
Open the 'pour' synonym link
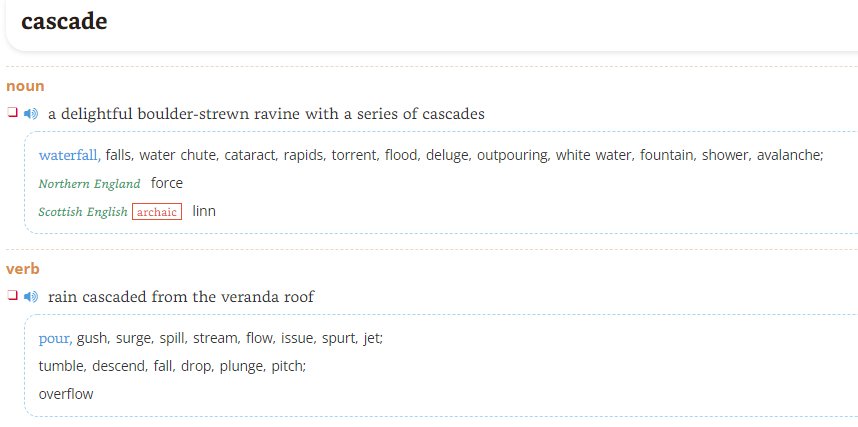pyautogui.click(x=55, y=339)
